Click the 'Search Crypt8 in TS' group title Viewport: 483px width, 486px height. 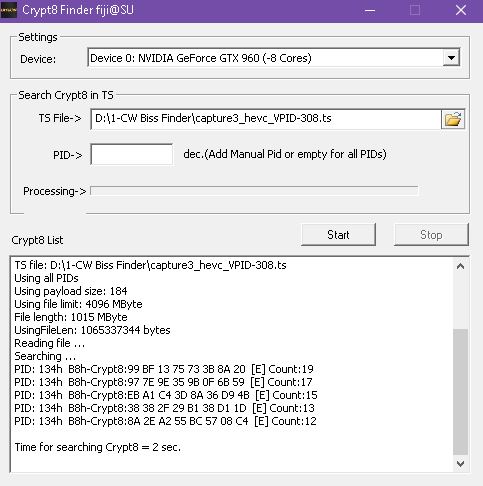[66, 95]
